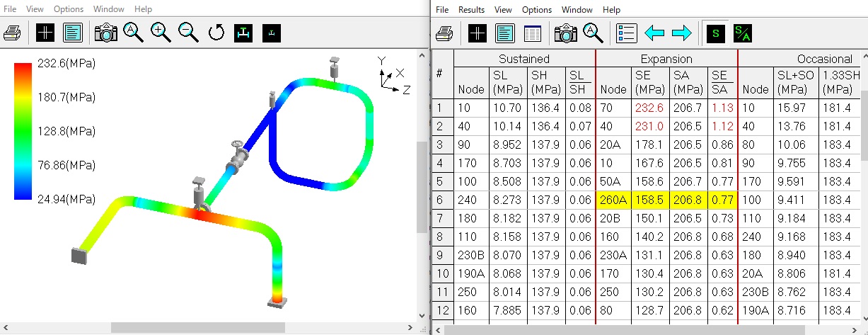Open the File menu in the left window
The image size is (868, 335).
11,9
